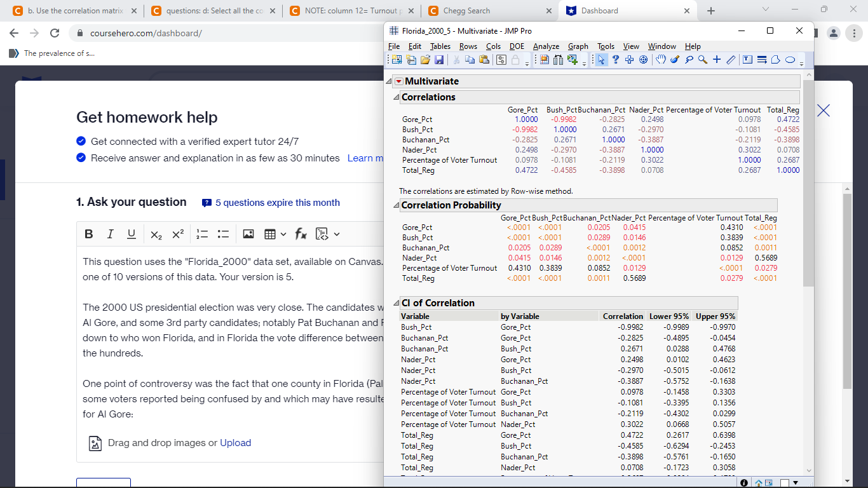Open the Multivariate red triangle menu
Image resolution: width=868 pixels, height=488 pixels.
point(398,81)
